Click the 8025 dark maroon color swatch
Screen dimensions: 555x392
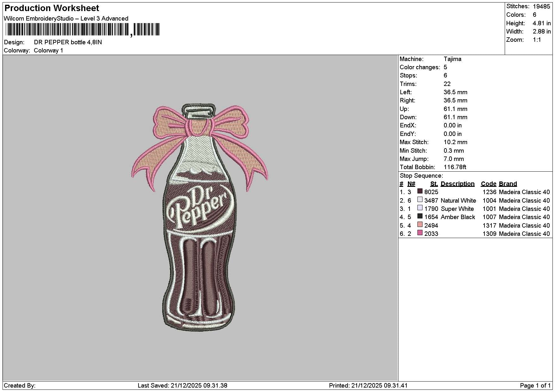(420, 191)
